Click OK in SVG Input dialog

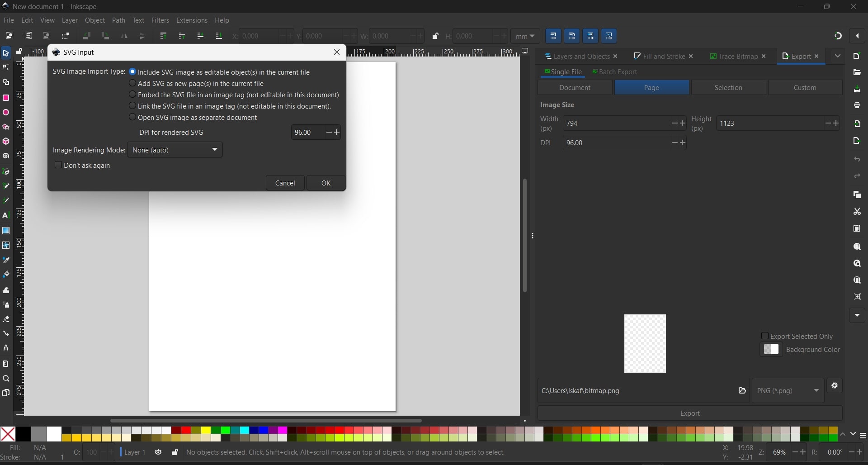tap(326, 183)
